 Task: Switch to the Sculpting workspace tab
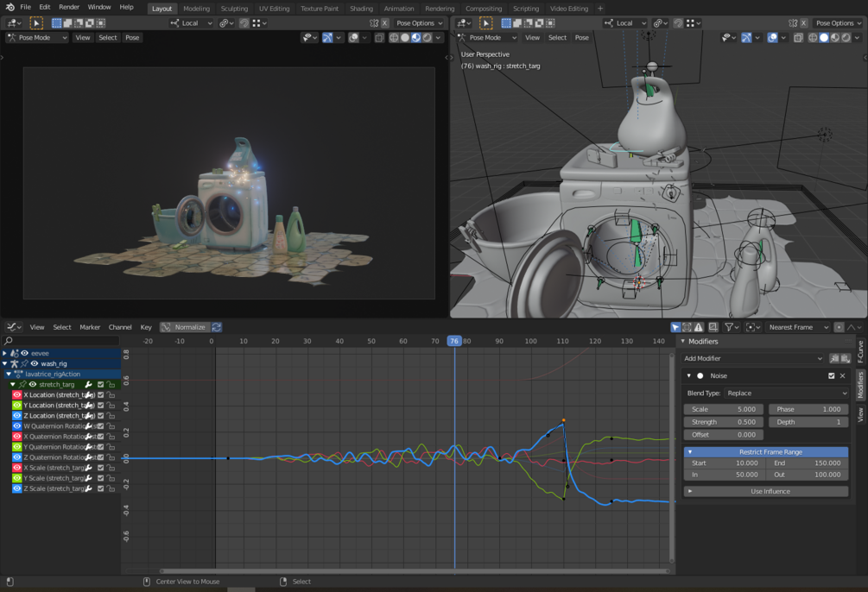(x=234, y=9)
